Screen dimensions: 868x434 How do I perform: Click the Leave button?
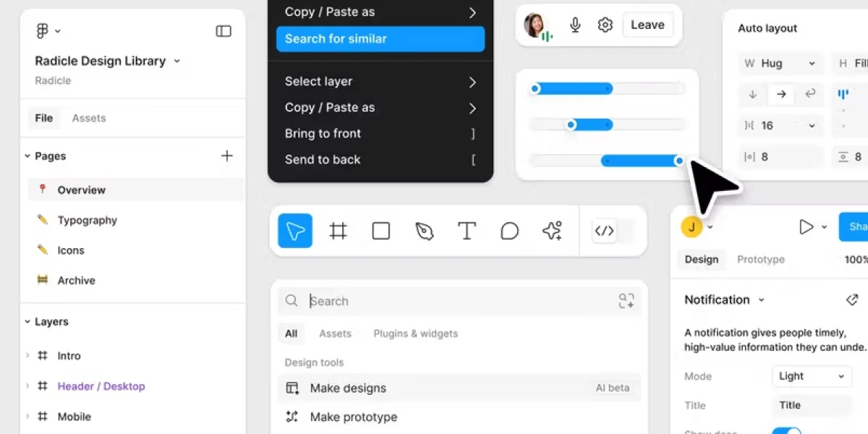[x=647, y=25]
